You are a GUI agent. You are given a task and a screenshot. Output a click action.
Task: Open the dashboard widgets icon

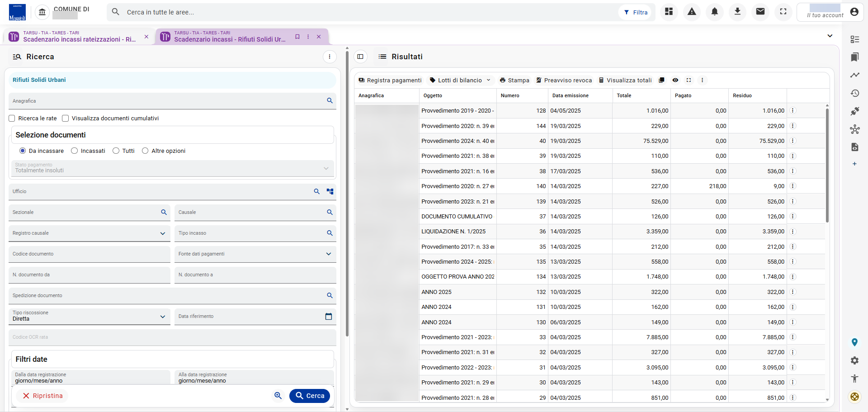click(669, 12)
